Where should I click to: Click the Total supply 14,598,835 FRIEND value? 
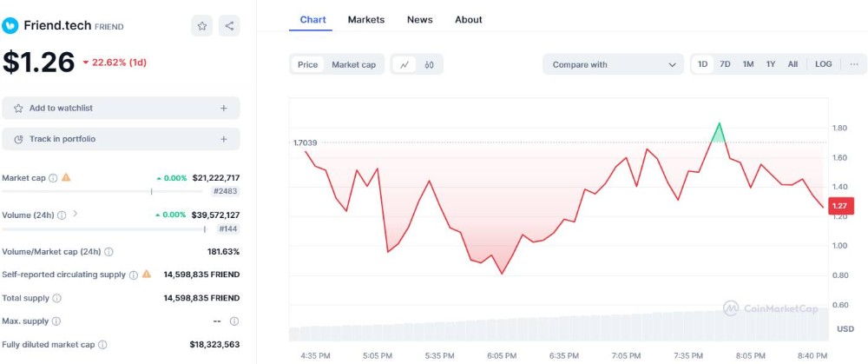point(201,298)
